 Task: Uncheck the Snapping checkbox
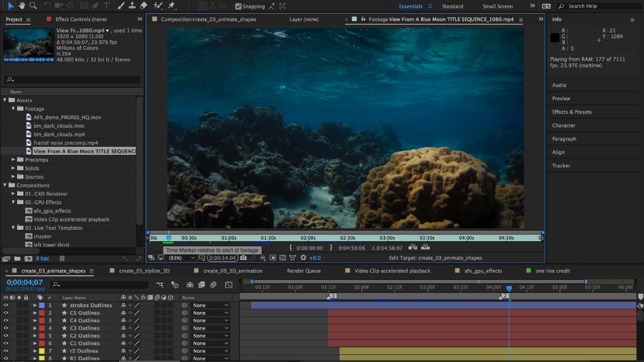(238, 7)
